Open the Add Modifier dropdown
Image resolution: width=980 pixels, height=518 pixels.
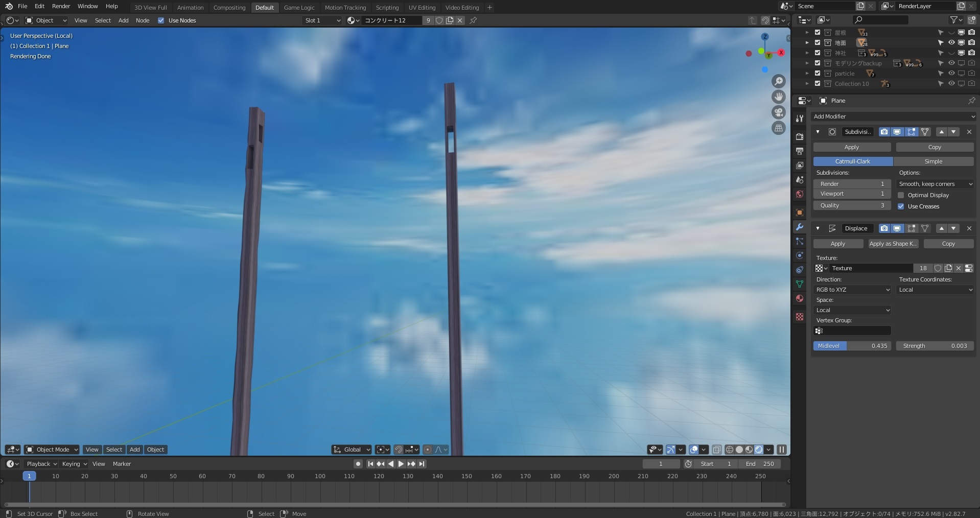point(893,116)
